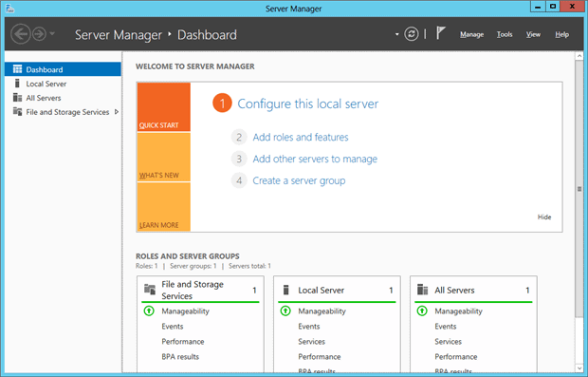This screenshot has height=377, width=588.
Task: Select the LEARN MORE tile
Action: pos(163,207)
